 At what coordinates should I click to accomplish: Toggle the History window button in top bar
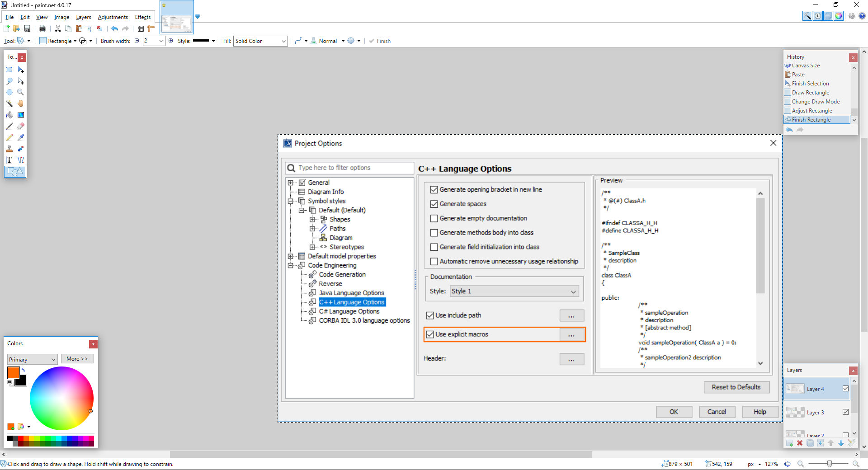click(x=818, y=16)
